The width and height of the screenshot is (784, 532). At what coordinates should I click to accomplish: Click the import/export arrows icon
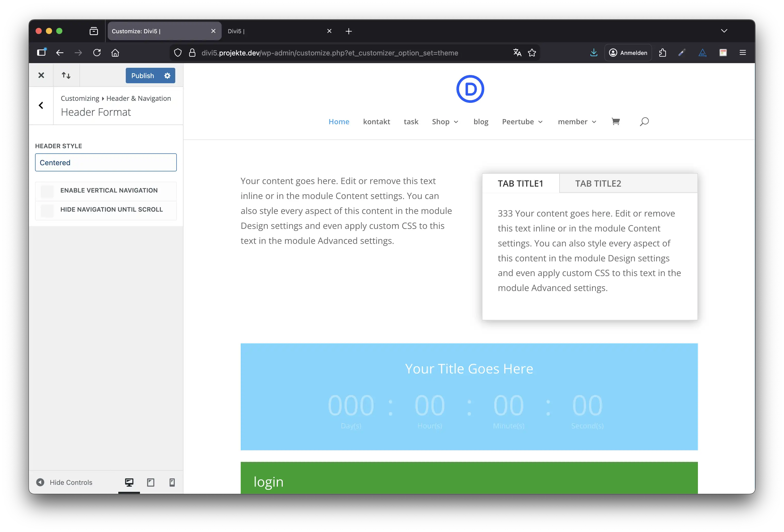[x=66, y=75]
